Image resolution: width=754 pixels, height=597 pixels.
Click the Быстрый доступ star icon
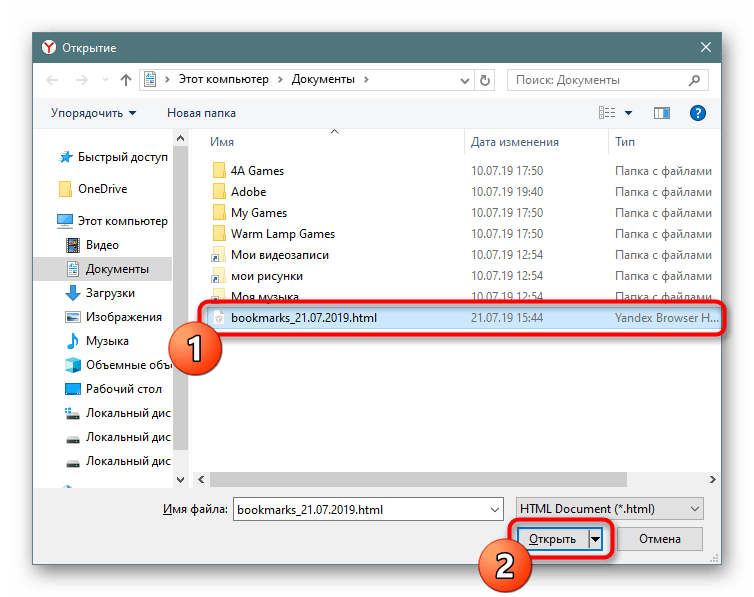pos(65,157)
